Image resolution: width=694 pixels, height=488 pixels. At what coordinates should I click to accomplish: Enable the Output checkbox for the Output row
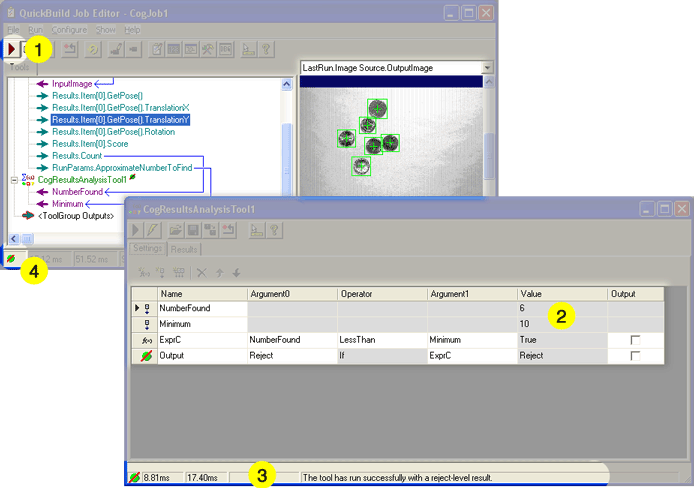tap(635, 356)
